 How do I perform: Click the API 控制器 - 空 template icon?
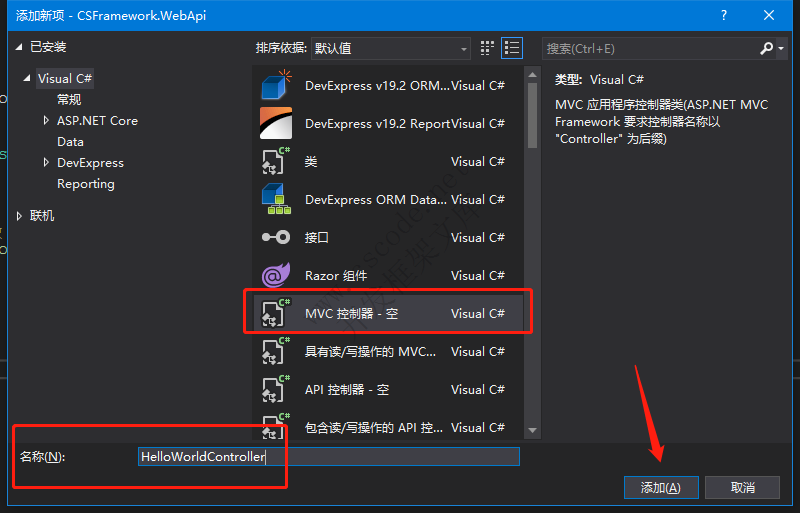pos(276,389)
